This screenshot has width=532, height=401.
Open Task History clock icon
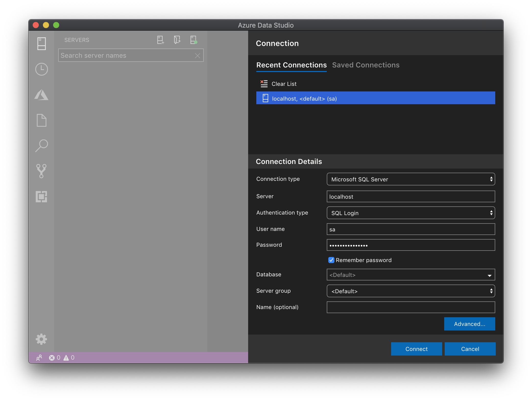click(x=41, y=69)
